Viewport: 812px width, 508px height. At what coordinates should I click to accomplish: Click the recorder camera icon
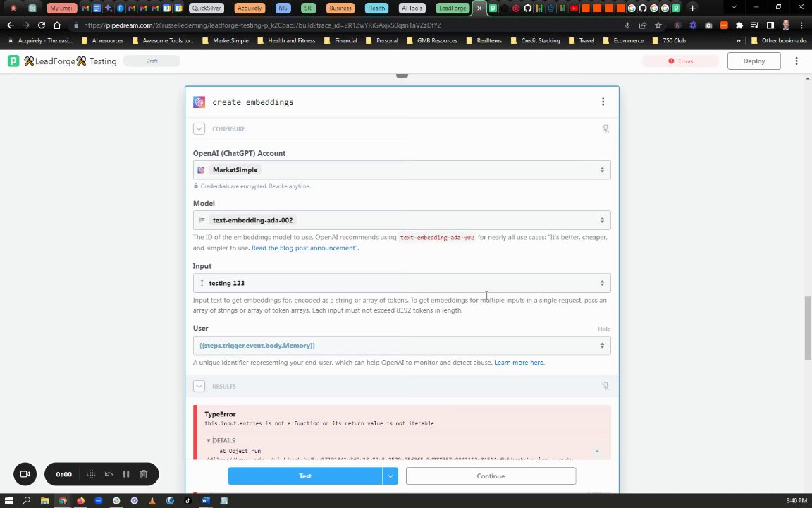25,474
